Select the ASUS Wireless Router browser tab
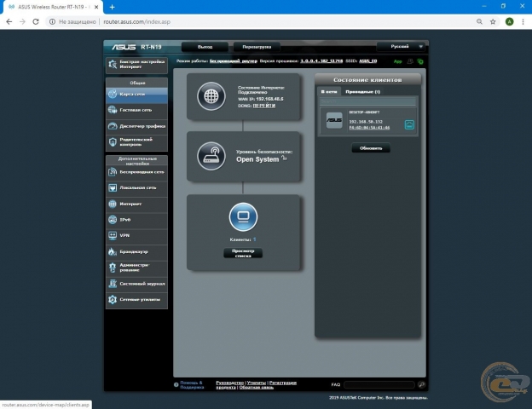The width and height of the screenshot is (532, 409). click(53, 7)
